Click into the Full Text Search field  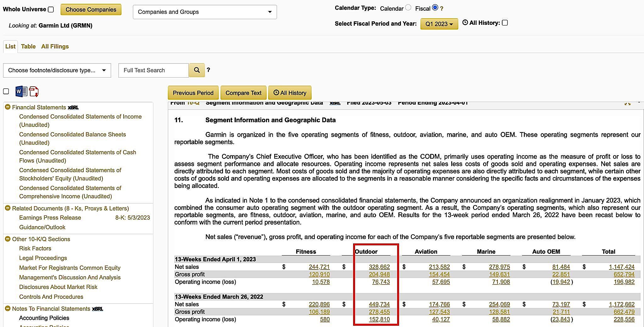coord(153,70)
